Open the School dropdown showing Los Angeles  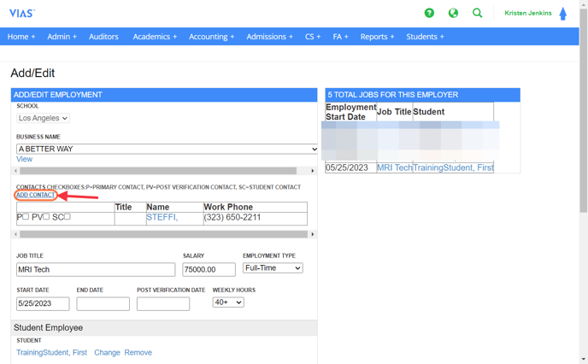click(43, 118)
